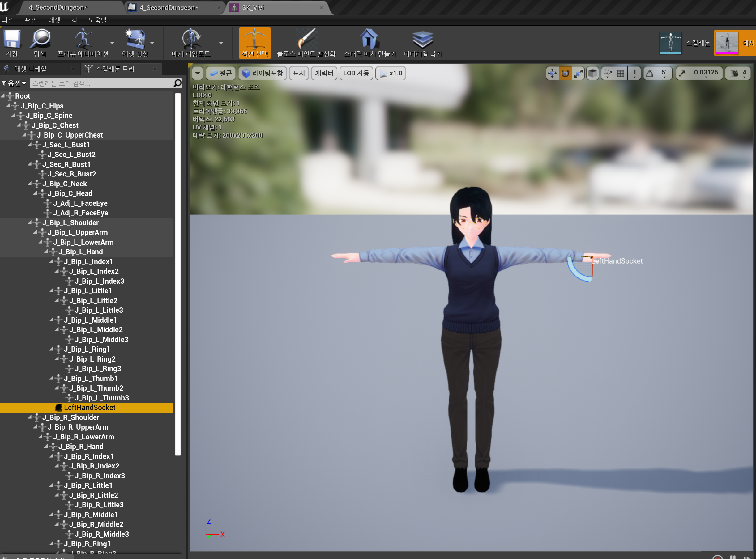This screenshot has height=559, width=756.
Task: Click the LOD 자동 button
Action: (x=356, y=73)
